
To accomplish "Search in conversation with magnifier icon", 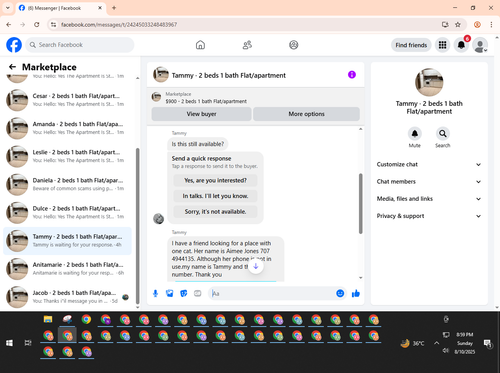I will click(443, 134).
